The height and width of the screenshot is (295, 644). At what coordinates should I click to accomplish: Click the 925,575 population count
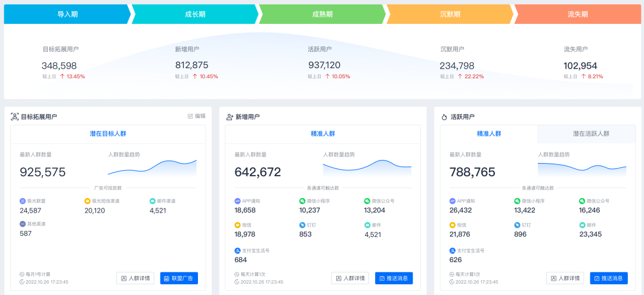[x=43, y=172]
